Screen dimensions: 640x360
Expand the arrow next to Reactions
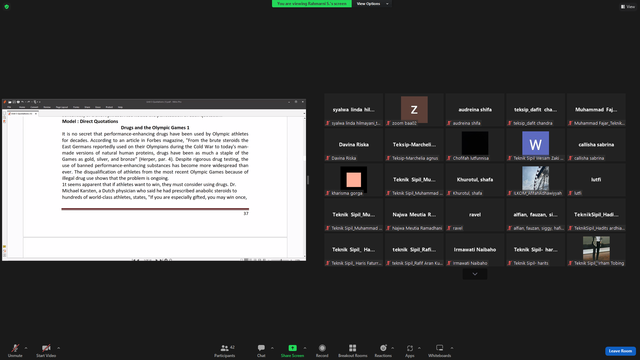pyautogui.click(x=393, y=348)
